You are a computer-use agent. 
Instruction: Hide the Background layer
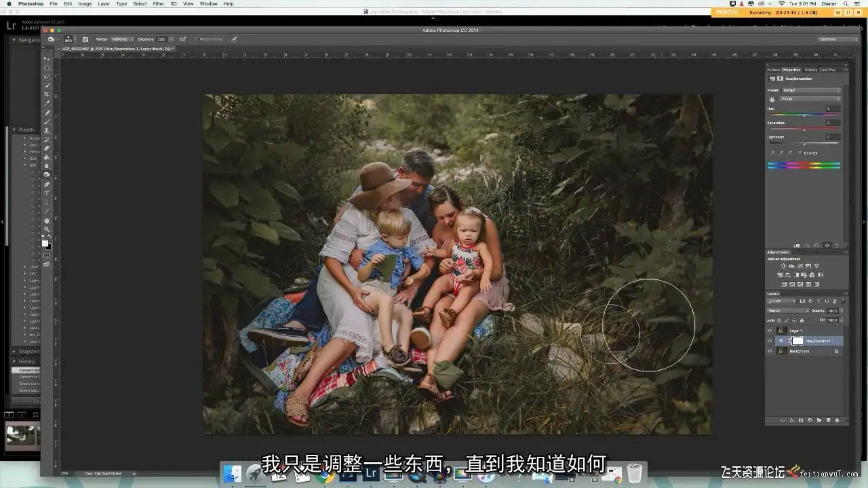[x=770, y=350]
